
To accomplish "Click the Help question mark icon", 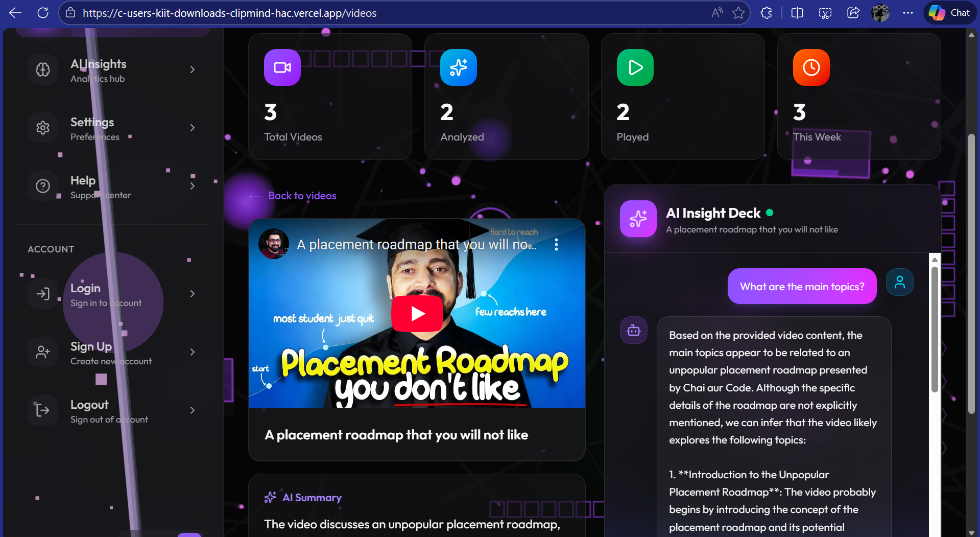I will [x=43, y=186].
